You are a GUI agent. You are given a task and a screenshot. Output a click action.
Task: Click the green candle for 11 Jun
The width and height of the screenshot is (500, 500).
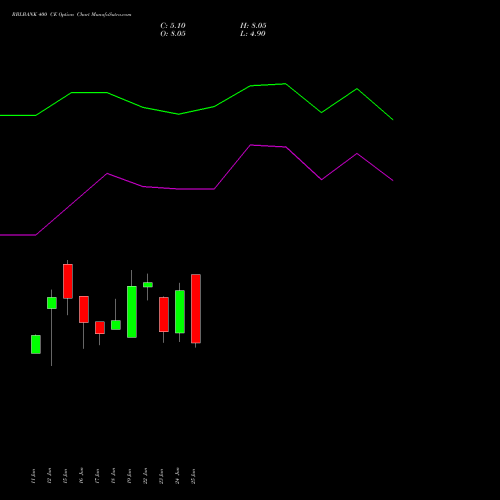tap(36, 344)
